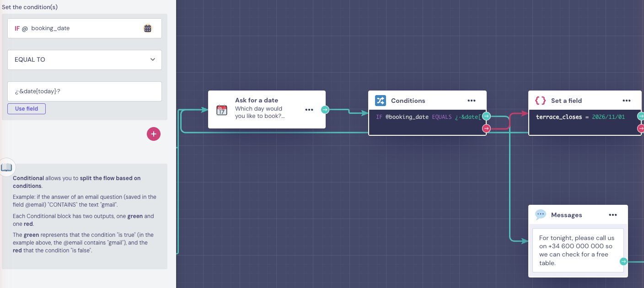Click the IF @ booking_date field
This screenshot has width=644, height=288.
pos(85,28)
